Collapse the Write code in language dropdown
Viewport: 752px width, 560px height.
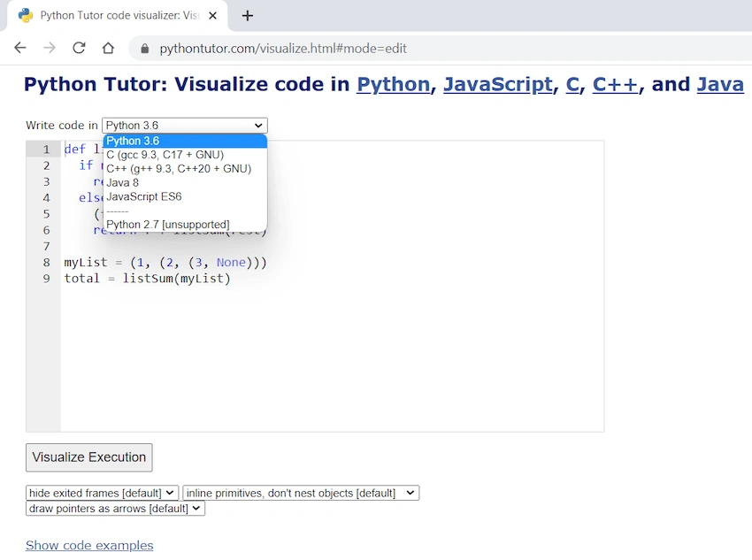[x=185, y=126]
